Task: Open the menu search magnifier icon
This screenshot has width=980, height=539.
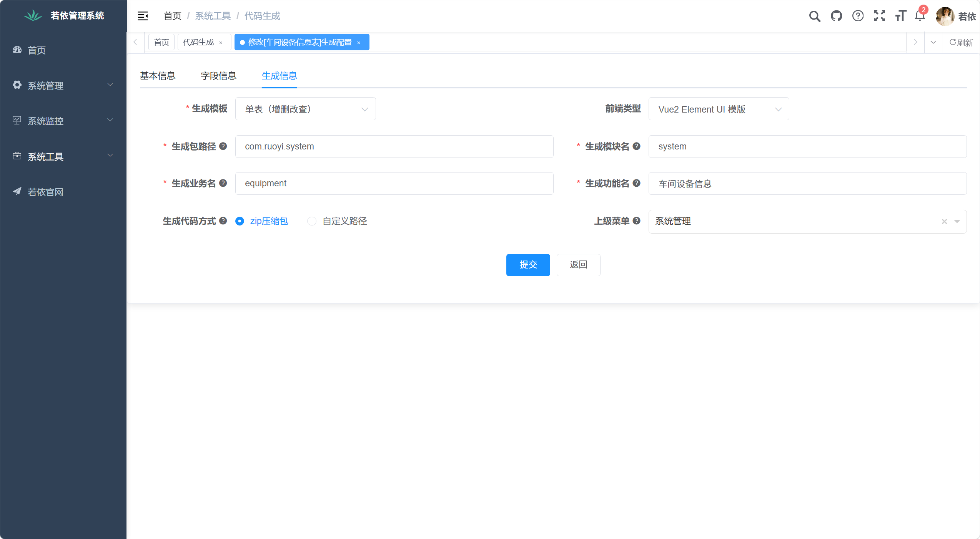Action: pos(815,16)
